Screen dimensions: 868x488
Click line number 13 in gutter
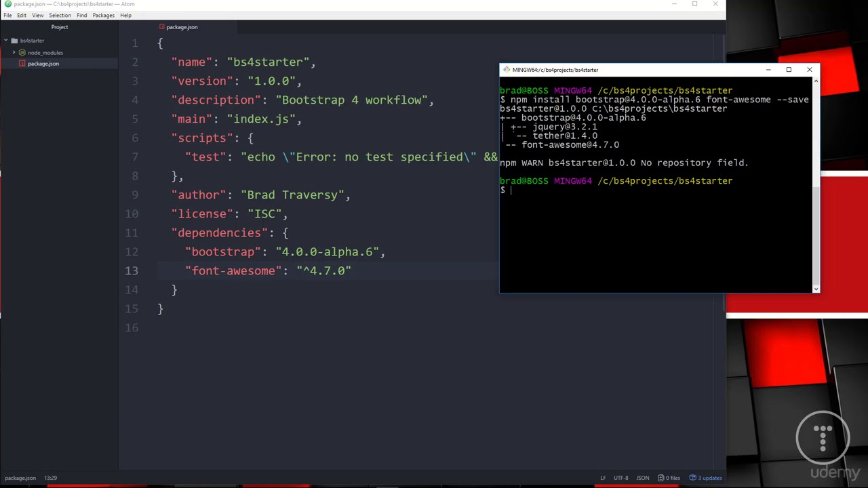(132, 270)
